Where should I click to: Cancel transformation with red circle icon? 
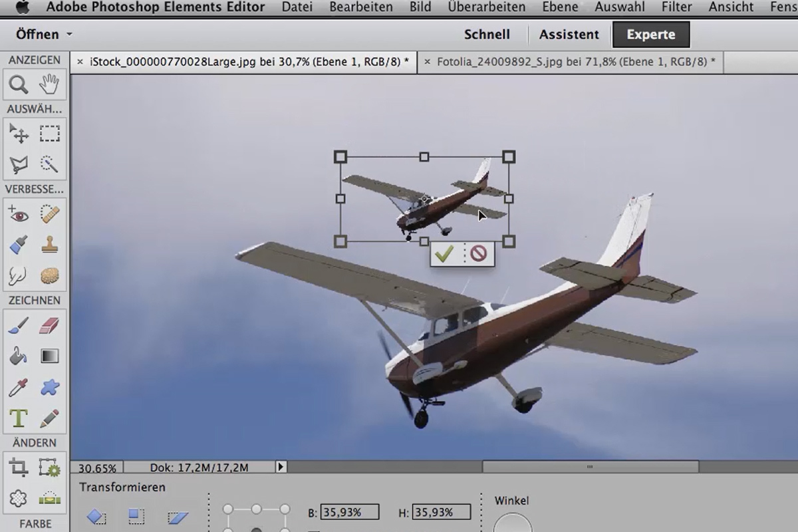tap(479, 253)
